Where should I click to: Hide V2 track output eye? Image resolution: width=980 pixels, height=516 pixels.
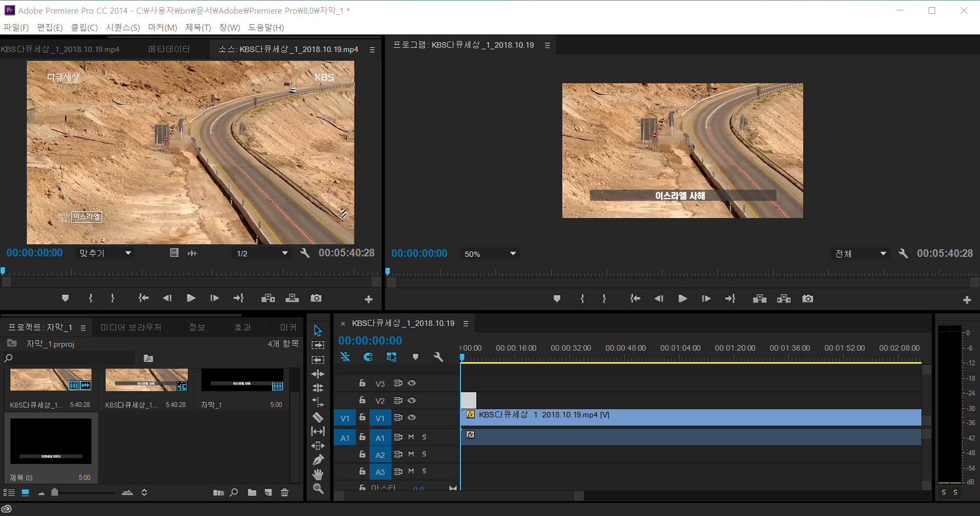point(412,400)
